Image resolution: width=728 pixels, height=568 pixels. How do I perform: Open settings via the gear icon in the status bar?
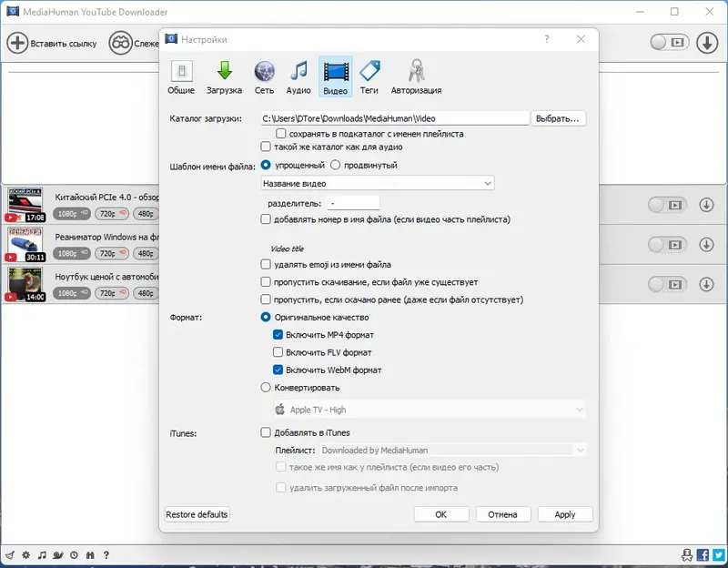point(26,555)
